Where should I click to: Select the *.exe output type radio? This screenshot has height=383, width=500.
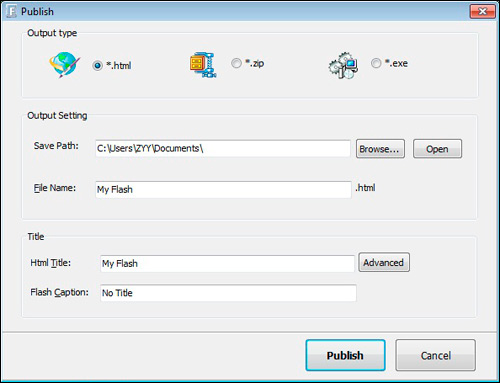point(376,63)
